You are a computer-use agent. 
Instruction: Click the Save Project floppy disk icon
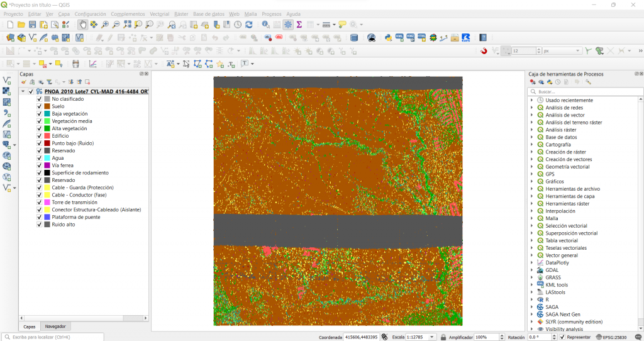[x=33, y=25]
